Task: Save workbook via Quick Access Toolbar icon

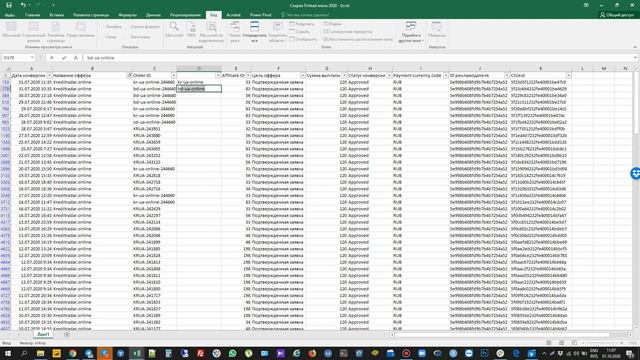Action: point(9,5)
